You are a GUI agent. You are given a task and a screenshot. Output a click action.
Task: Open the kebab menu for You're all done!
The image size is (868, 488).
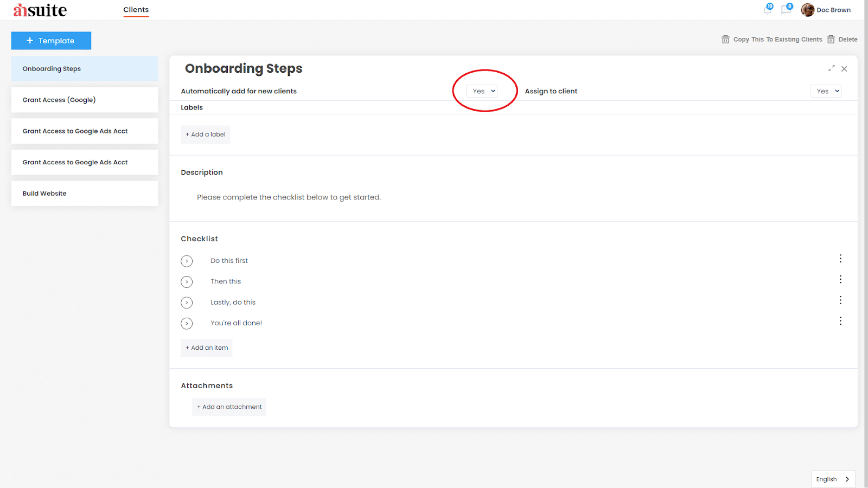[x=840, y=320]
